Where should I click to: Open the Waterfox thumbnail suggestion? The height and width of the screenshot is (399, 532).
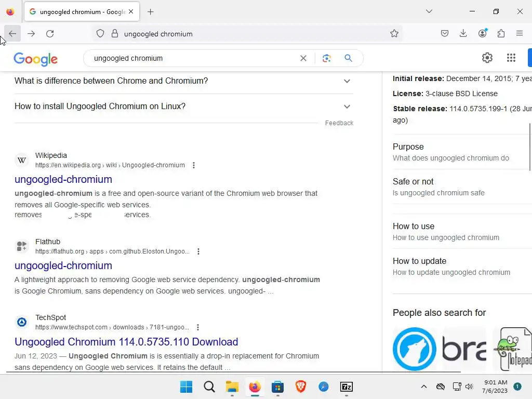tap(414, 349)
